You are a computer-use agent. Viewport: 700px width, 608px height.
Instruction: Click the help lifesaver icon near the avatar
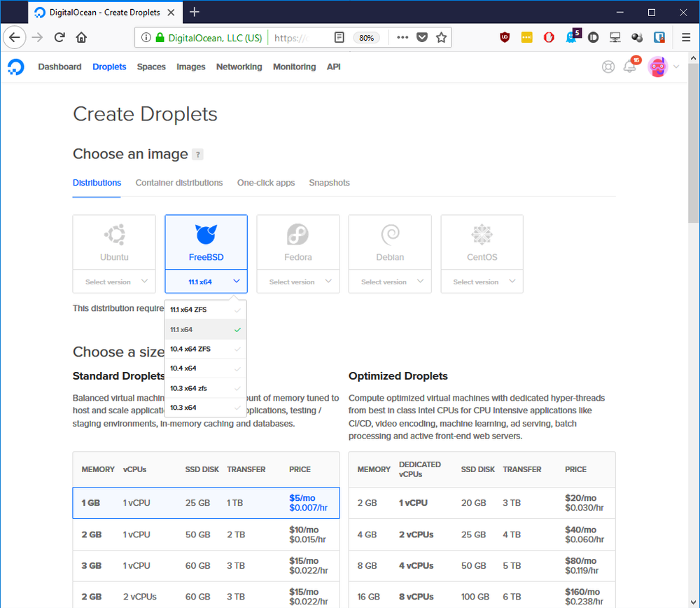click(x=608, y=67)
